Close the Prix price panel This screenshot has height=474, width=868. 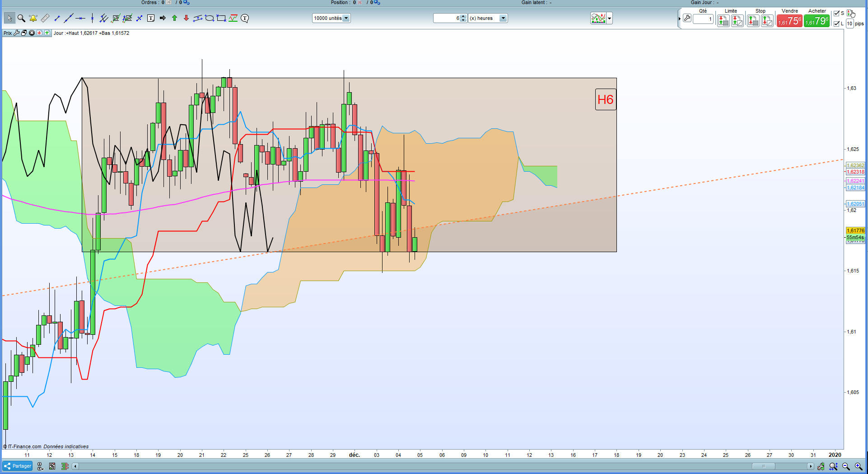coord(32,33)
